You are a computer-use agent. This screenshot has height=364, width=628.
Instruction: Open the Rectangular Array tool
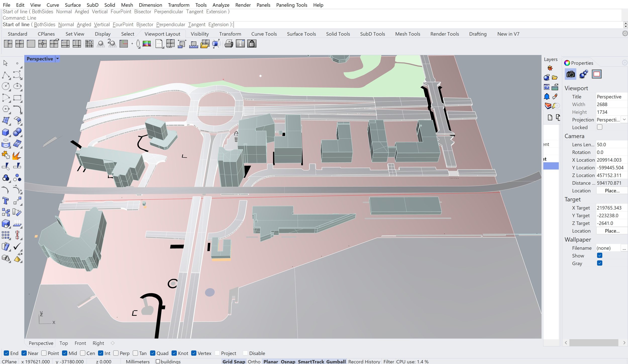tap(6, 235)
